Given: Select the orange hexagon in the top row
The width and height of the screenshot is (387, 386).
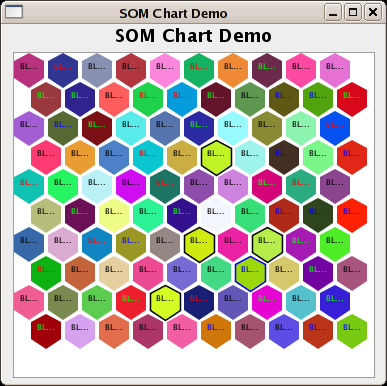Looking at the screenshot, I should pos(233,70).
